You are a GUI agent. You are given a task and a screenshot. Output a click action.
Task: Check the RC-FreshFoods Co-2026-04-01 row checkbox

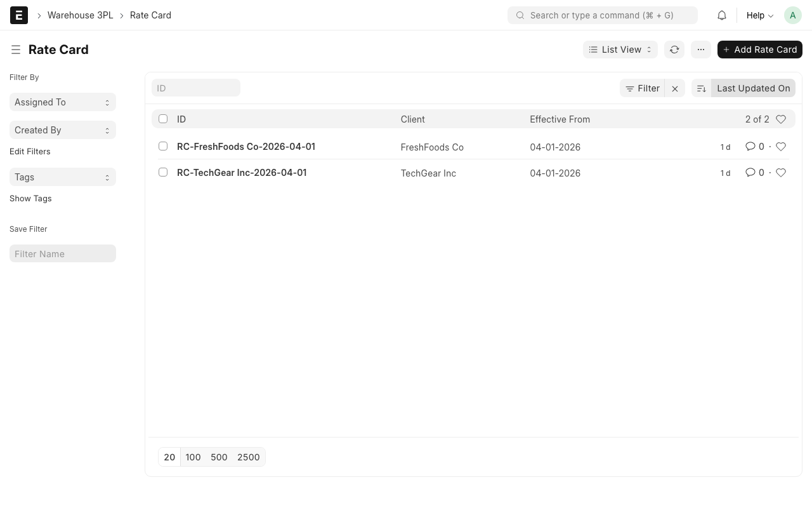click(x=163, y=146)
